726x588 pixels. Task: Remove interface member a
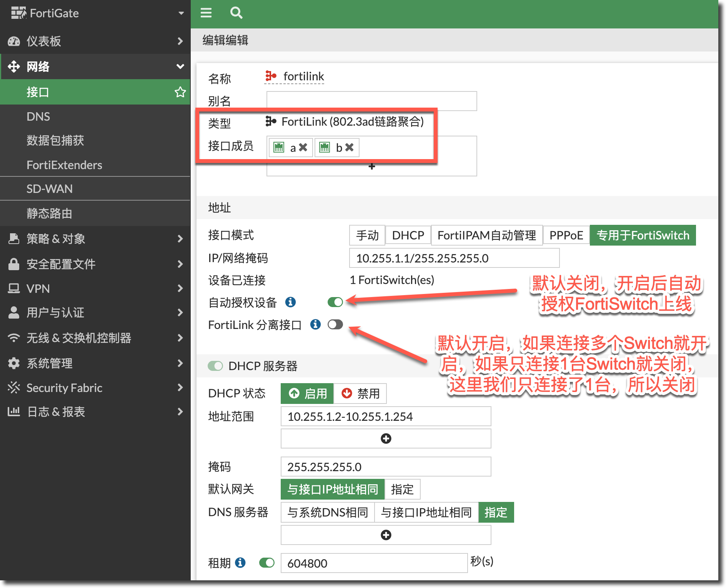[303, 148]
